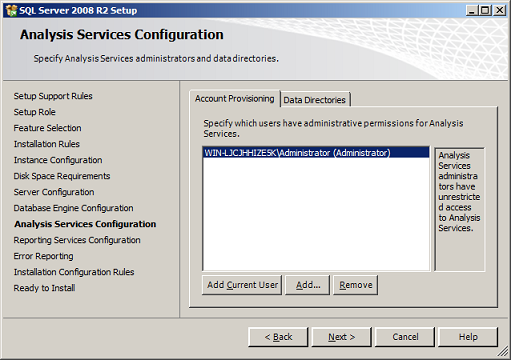This screenshot has width=511, height=360.
Task: Select the Account Provisioning tab
Action: click(235, 99)
